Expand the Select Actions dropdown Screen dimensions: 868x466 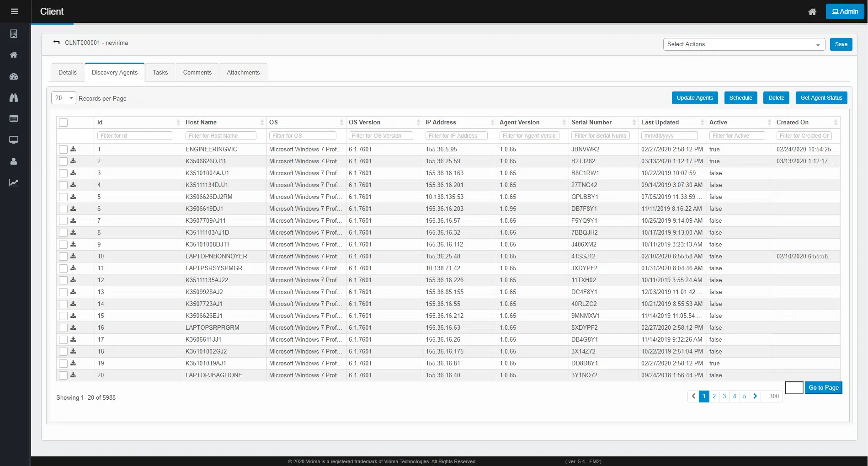click(744, 44)
